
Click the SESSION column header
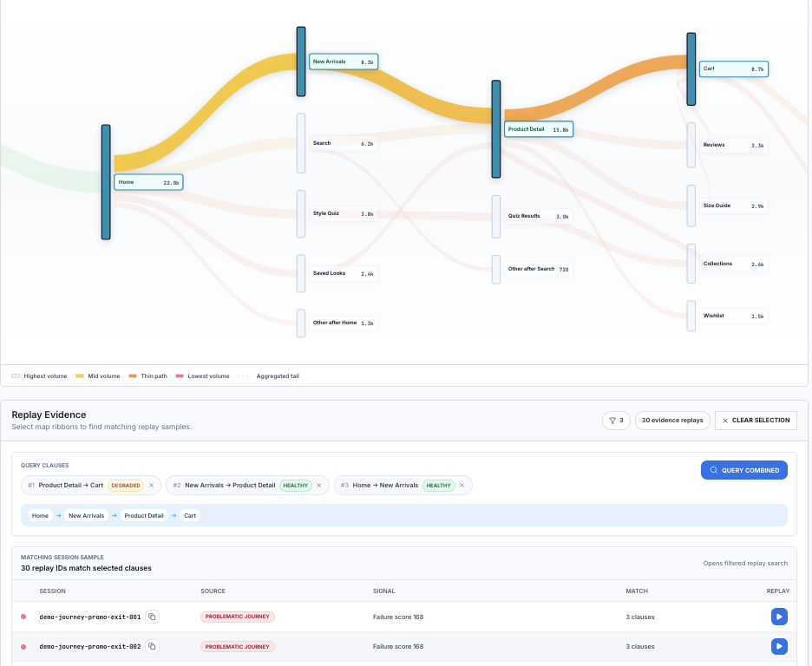[x=52, y=591]
